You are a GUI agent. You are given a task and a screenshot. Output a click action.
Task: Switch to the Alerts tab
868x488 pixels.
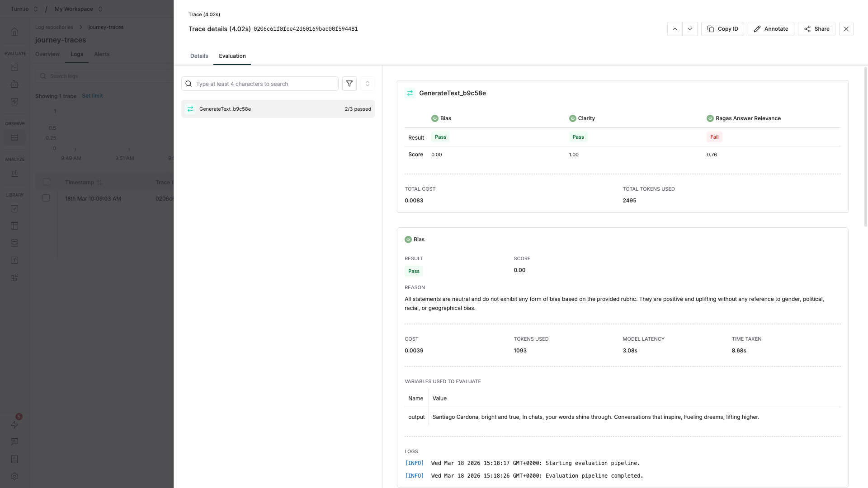102,54
